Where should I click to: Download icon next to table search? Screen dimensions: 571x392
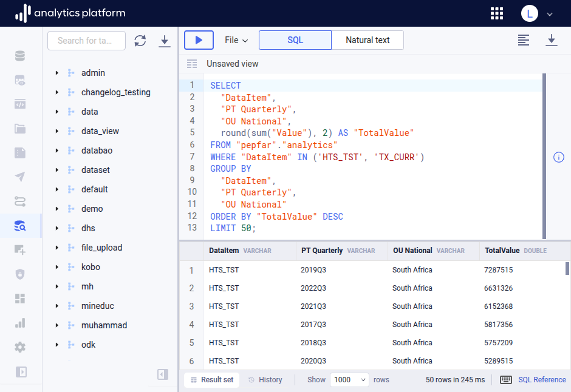coord(165,41)
